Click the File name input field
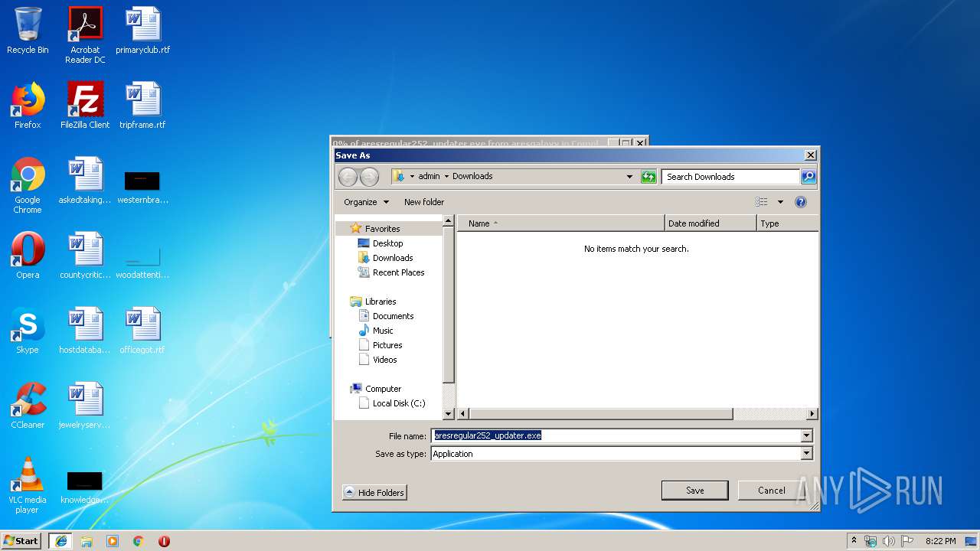 click(x=616, y=435)
